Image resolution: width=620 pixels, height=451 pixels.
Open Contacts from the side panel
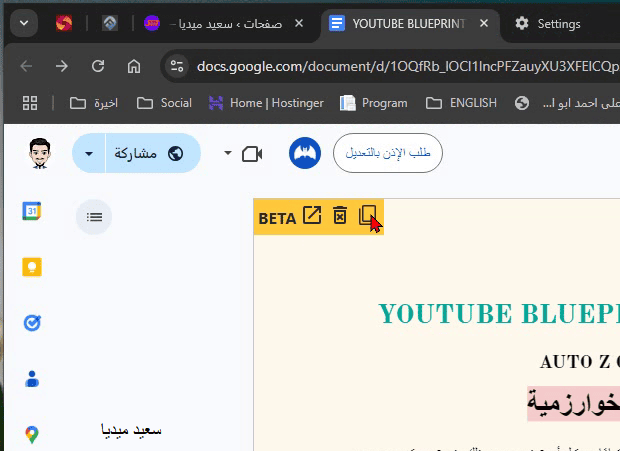[32, 379]
